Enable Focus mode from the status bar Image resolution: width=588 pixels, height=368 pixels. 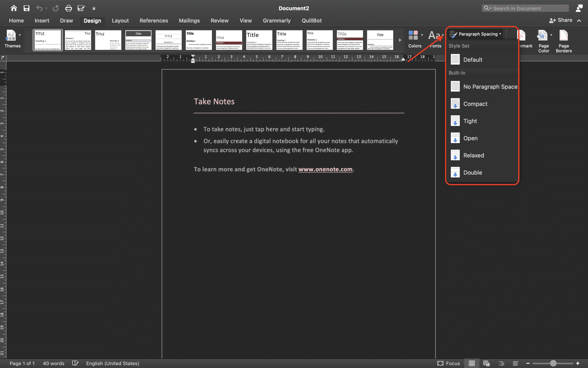click(x=447, y=363)
